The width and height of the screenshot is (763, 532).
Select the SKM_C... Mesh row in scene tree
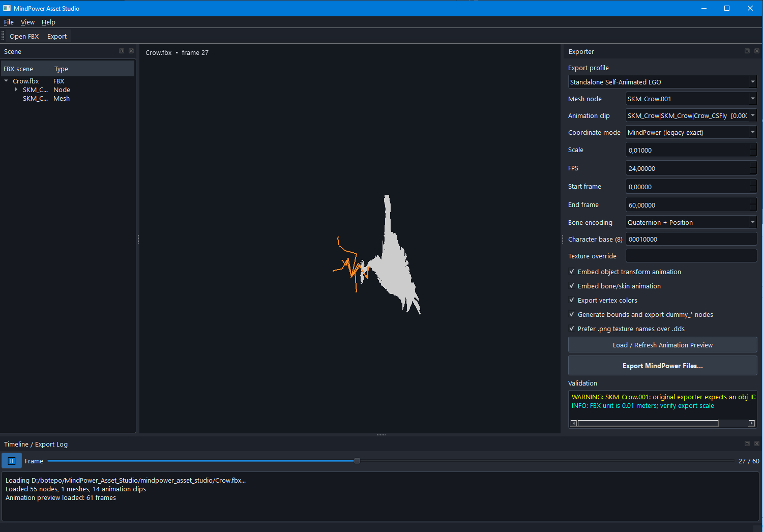(x=68, y=98)
